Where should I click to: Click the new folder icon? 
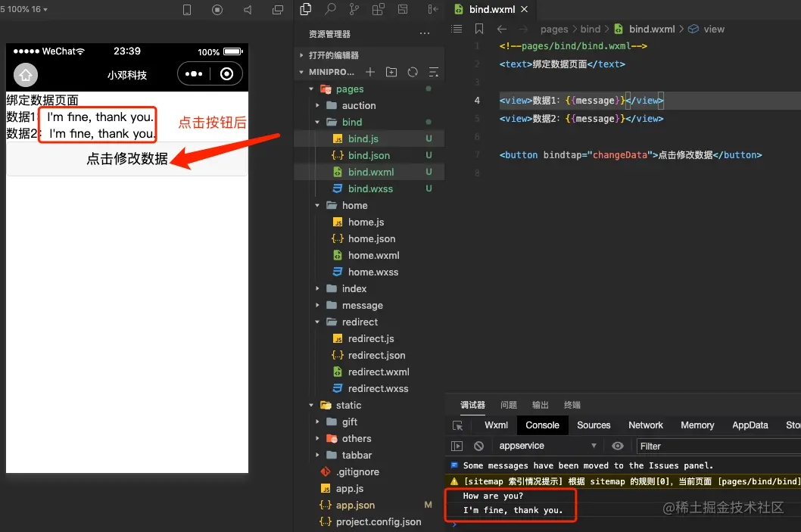391,72
